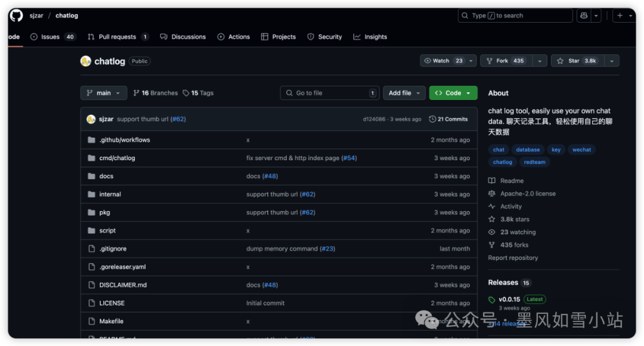The width and height of the screenshot is (644, 346).
Task: Click the sjzar avatar beside chatlog title
Action: tap(85, 61)
